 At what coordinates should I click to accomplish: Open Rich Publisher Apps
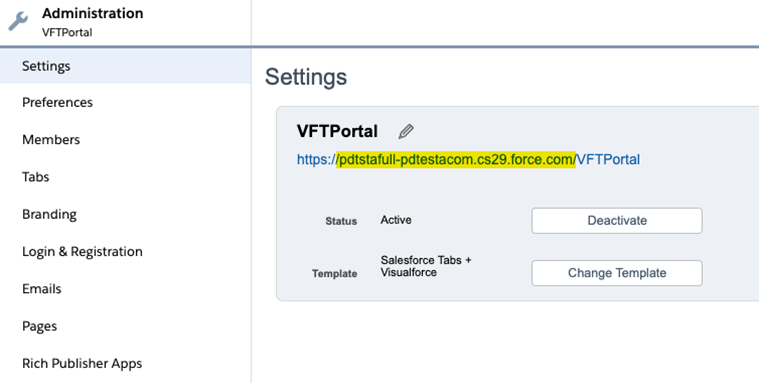(125, 364)
